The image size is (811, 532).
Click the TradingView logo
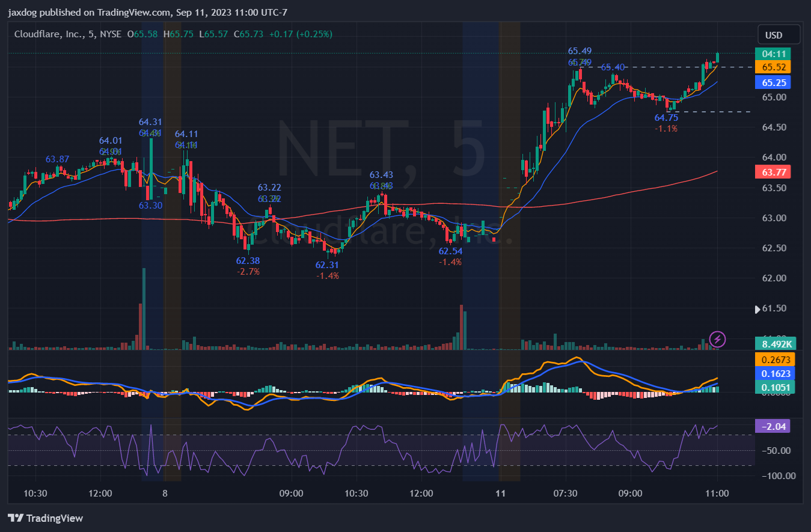point(45,518)
